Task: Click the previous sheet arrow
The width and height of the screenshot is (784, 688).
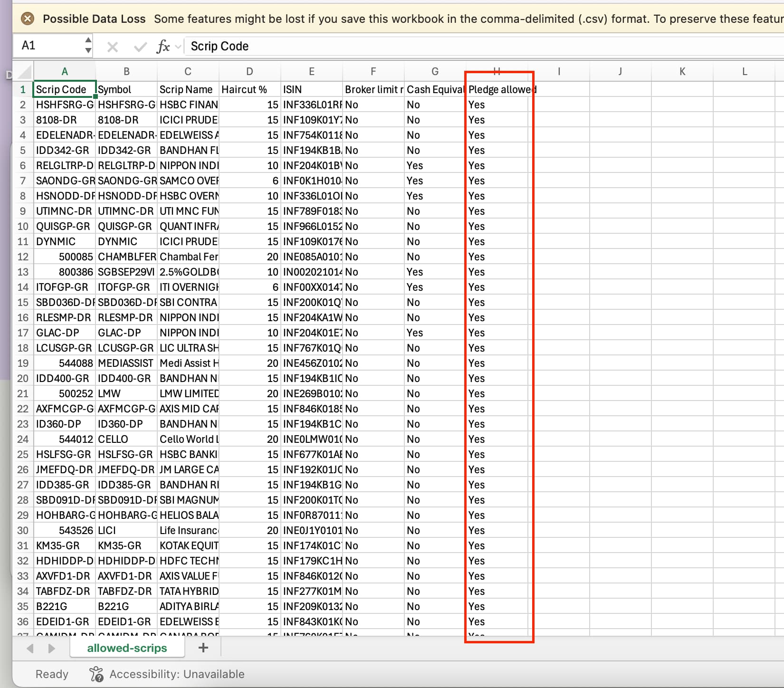Action: (30, 648)
